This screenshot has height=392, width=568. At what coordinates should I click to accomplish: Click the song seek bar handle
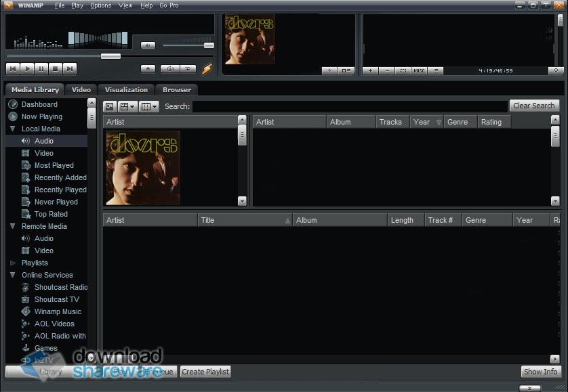tap(110, 56)
